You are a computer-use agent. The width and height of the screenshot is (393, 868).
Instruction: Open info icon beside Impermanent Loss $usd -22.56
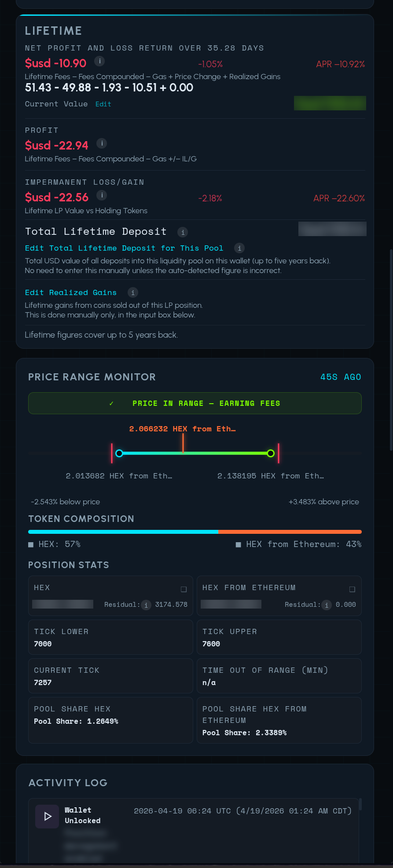pos(102,195)
